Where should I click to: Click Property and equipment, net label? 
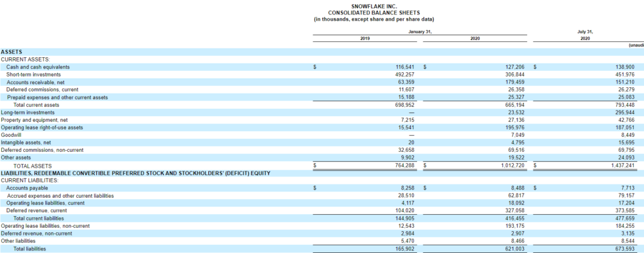point(34,120)
